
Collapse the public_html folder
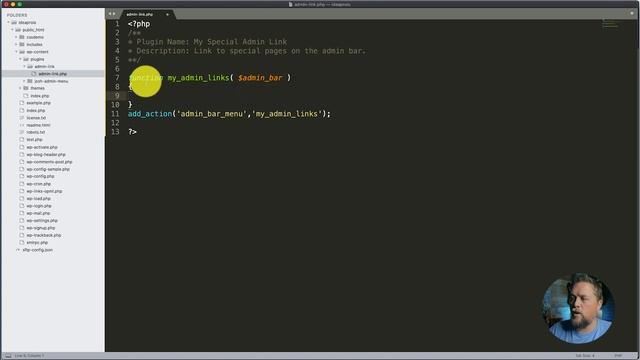(x=13, y=30)
